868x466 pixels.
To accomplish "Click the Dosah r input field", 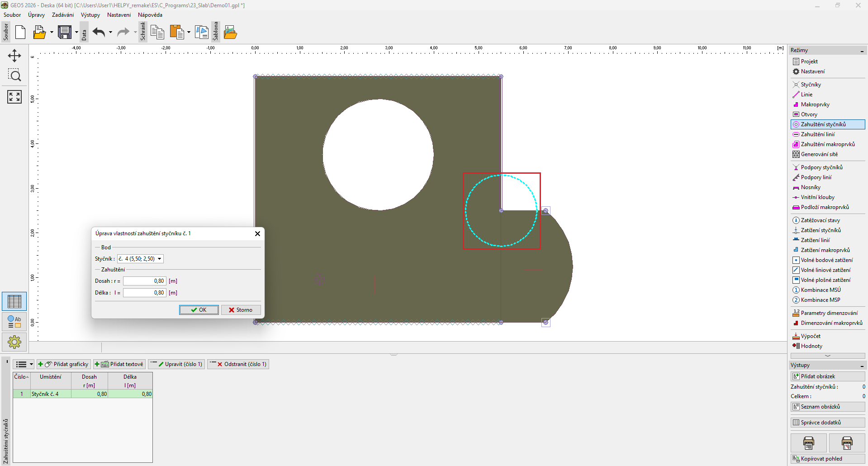I will point(144,281).
